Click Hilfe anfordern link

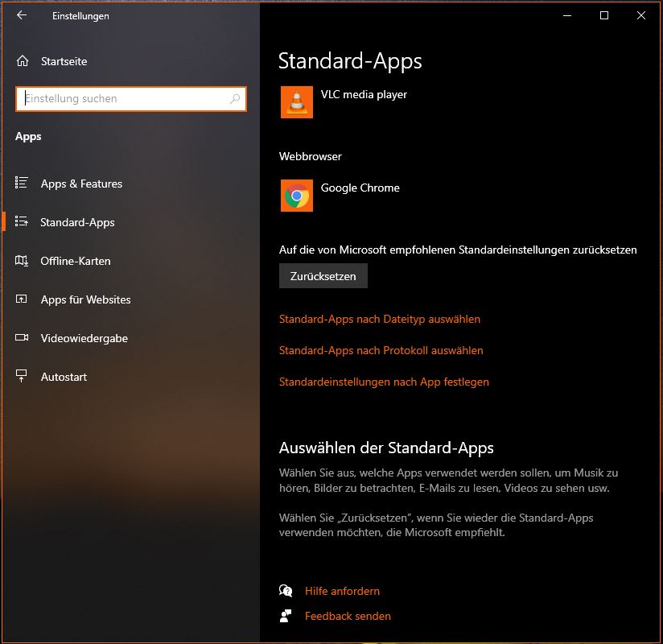tap(342, 591)
